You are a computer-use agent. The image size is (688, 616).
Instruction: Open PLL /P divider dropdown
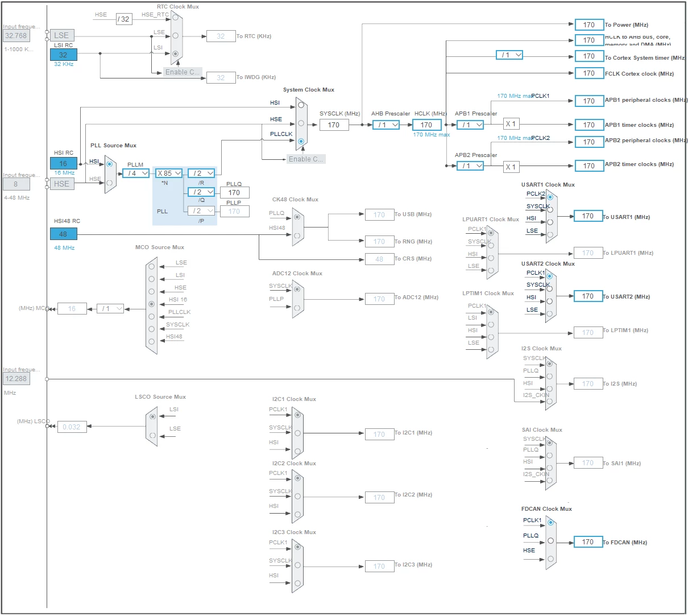pos(201,210)
